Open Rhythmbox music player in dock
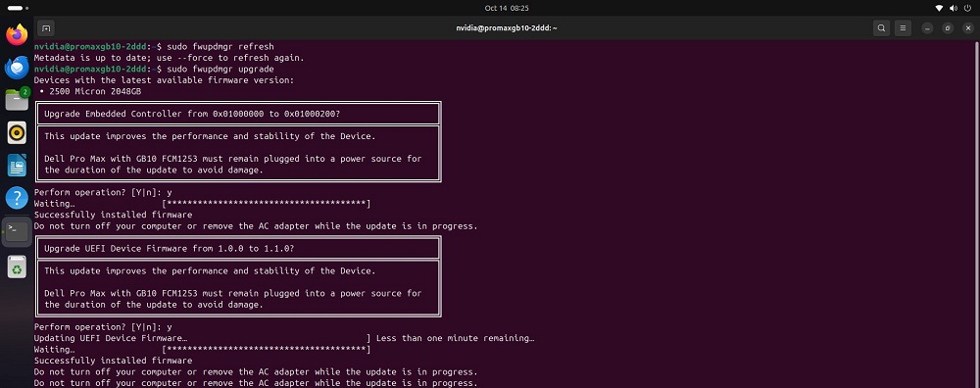The height and width of the screenshot is (388, 980). pos(17,132)
